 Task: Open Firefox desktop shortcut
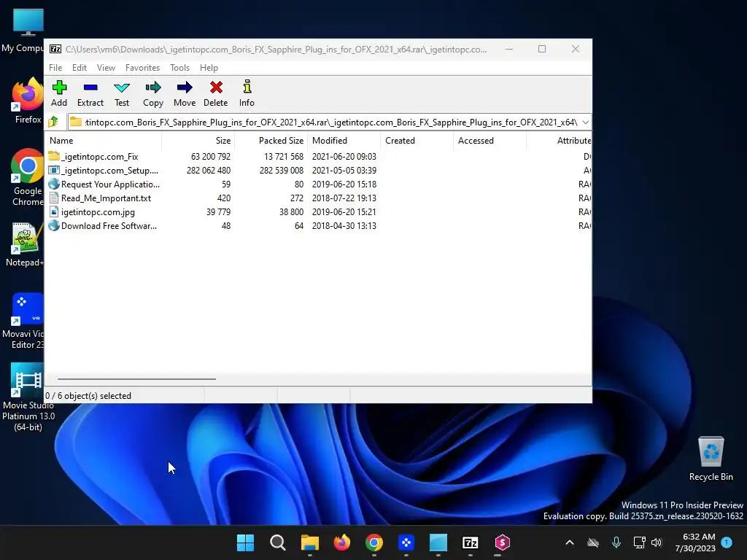[27, 101]
